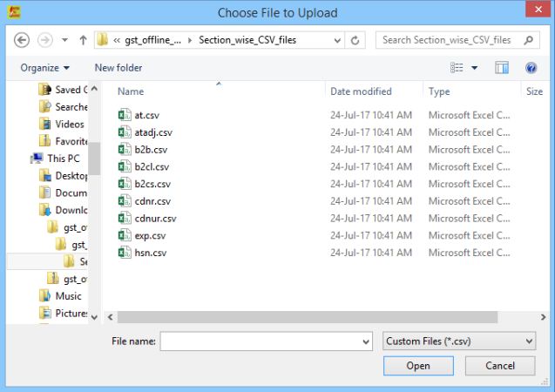Click the search magnifier icon
The width and height of the screenshot is (555, 392).
click(529, 40)
